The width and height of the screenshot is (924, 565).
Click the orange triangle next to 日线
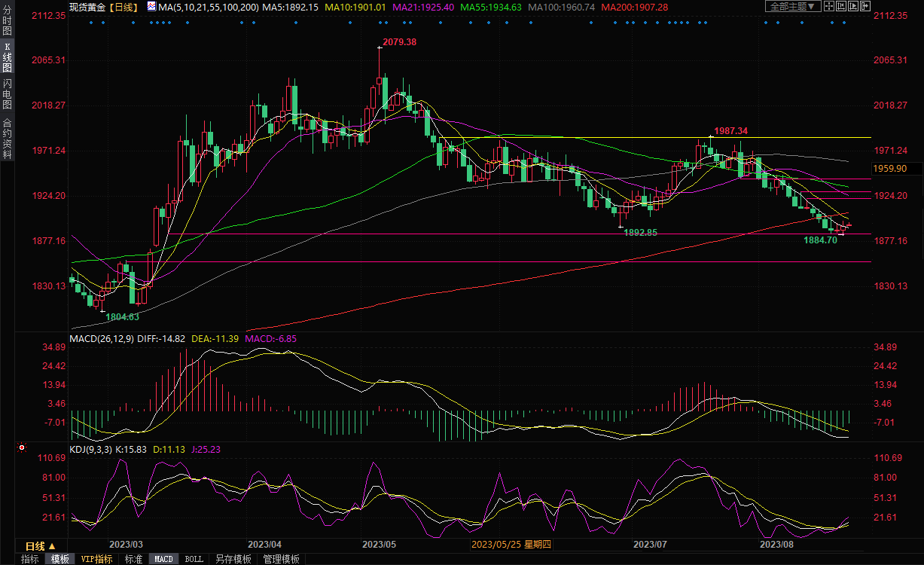click(52, 546)
